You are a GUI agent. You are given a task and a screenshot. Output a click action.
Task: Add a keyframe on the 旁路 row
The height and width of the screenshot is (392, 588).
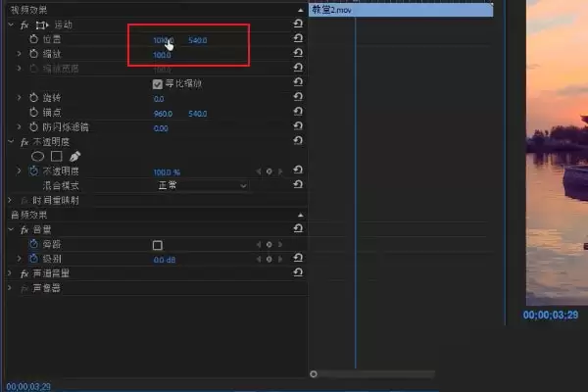[269, 245]
